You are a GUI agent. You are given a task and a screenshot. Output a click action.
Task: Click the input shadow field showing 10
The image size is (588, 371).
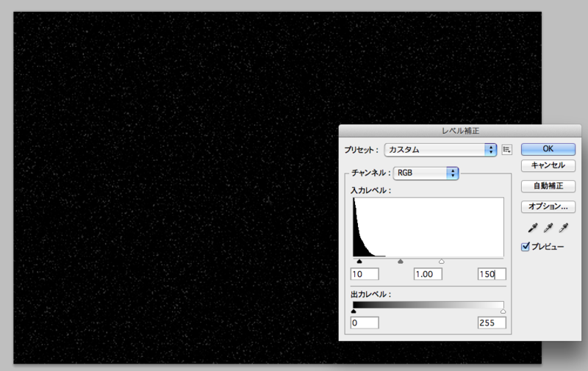coord(365,274)
